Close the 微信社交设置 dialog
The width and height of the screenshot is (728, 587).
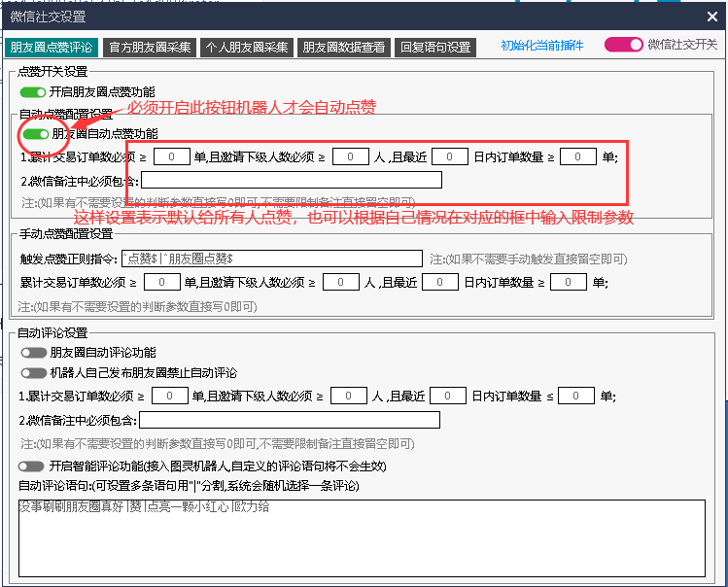pos(711,16)
